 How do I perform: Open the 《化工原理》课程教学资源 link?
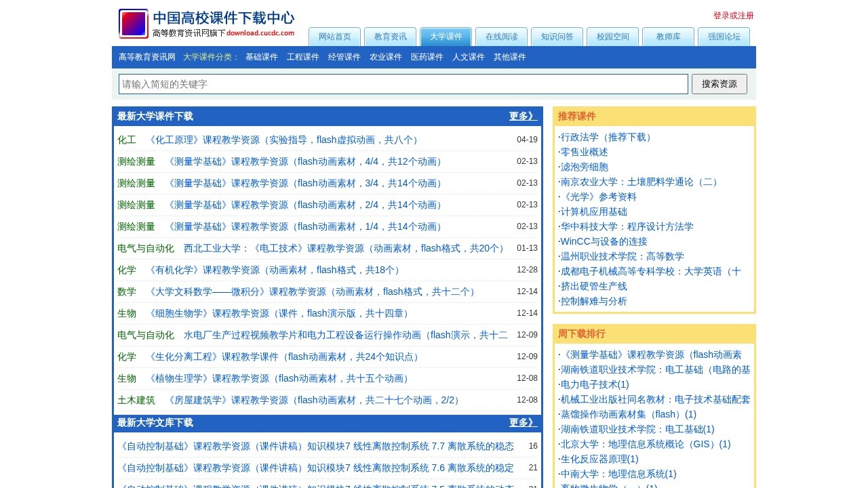pos(284,140)
